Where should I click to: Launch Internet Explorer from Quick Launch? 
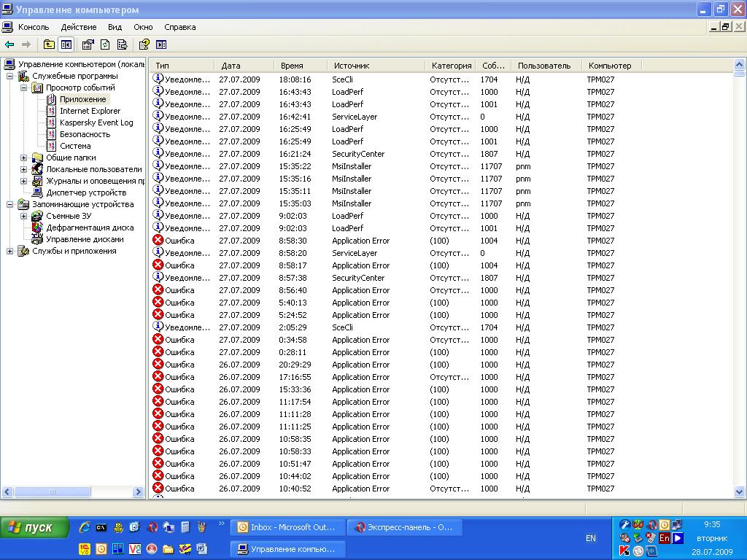click(85, 526)
